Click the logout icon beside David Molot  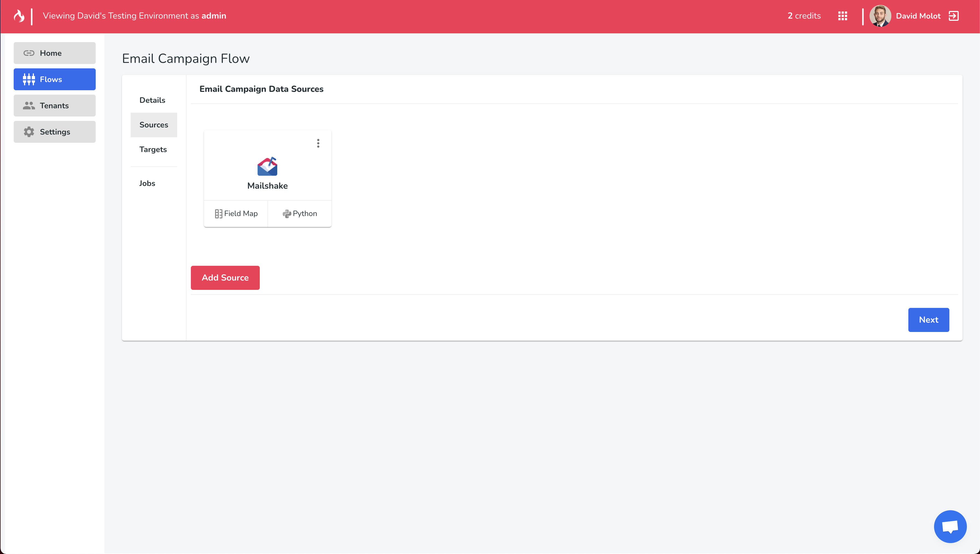tap(953, 16)
